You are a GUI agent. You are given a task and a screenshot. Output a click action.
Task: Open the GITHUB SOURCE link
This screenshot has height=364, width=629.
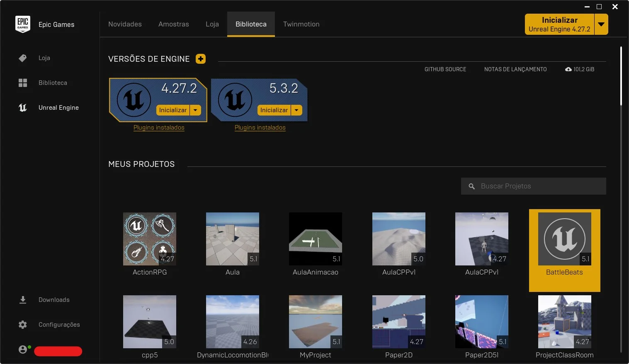tap(445, 69)
